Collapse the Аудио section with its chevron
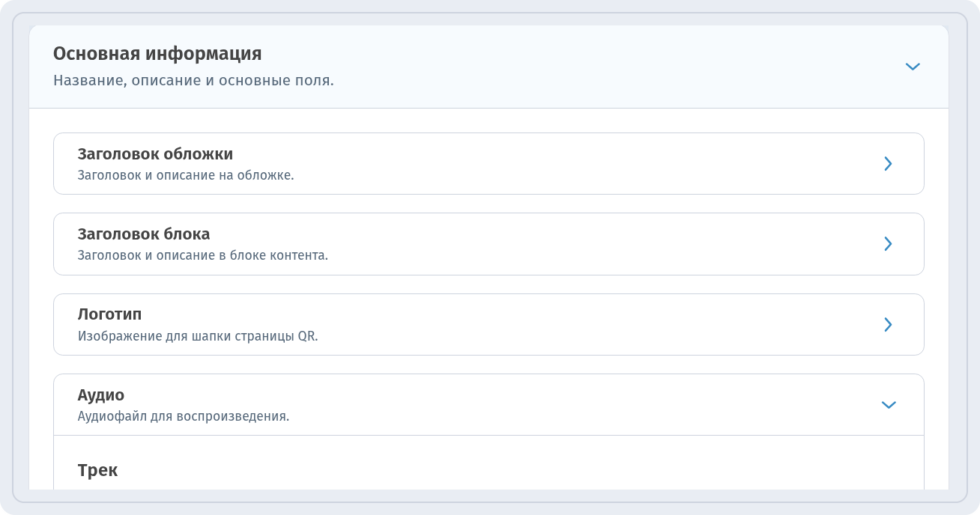The width and height of the screenshot is (980, 515). pos(889,405)
